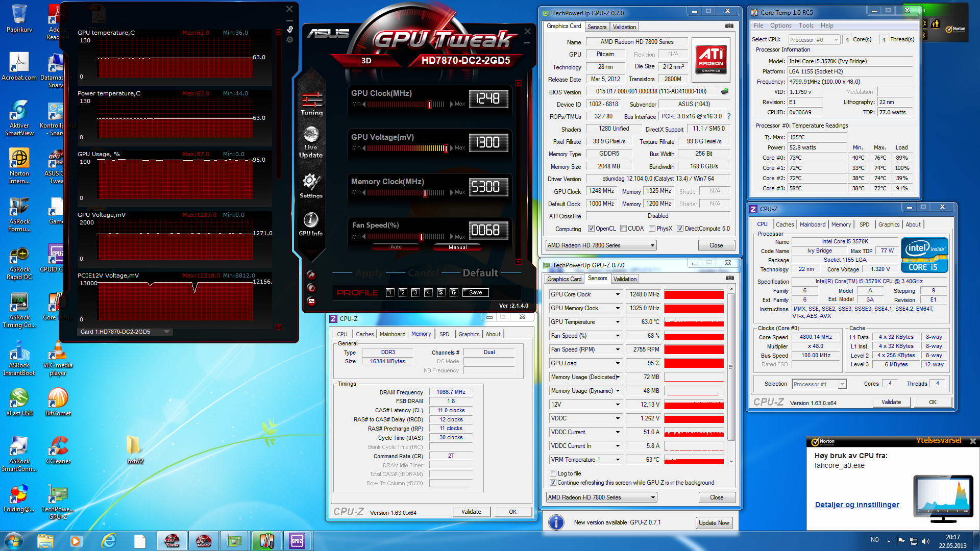Click Save profile button in GPU Tweak
This screenshot has height=551, width=980.
(475, 292)
